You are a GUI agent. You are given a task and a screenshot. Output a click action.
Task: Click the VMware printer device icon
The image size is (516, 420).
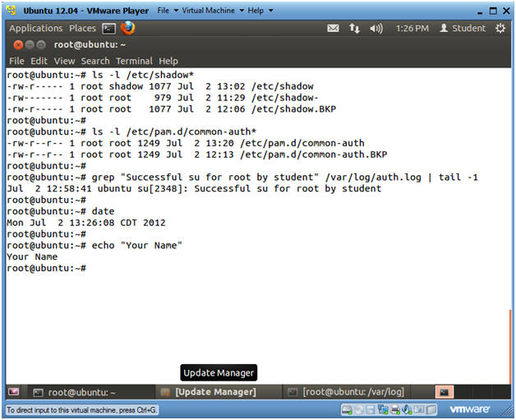(395, 410)
